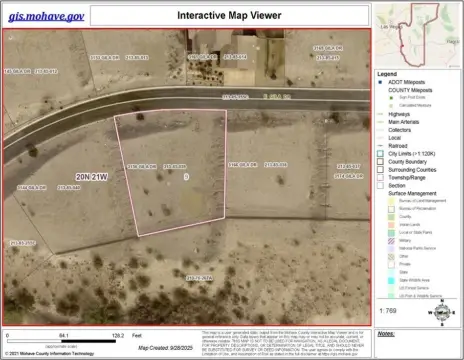Click the City Limits (>1:120K) label
This screenshot has height=360, width=464.
[x=412, y=154]
